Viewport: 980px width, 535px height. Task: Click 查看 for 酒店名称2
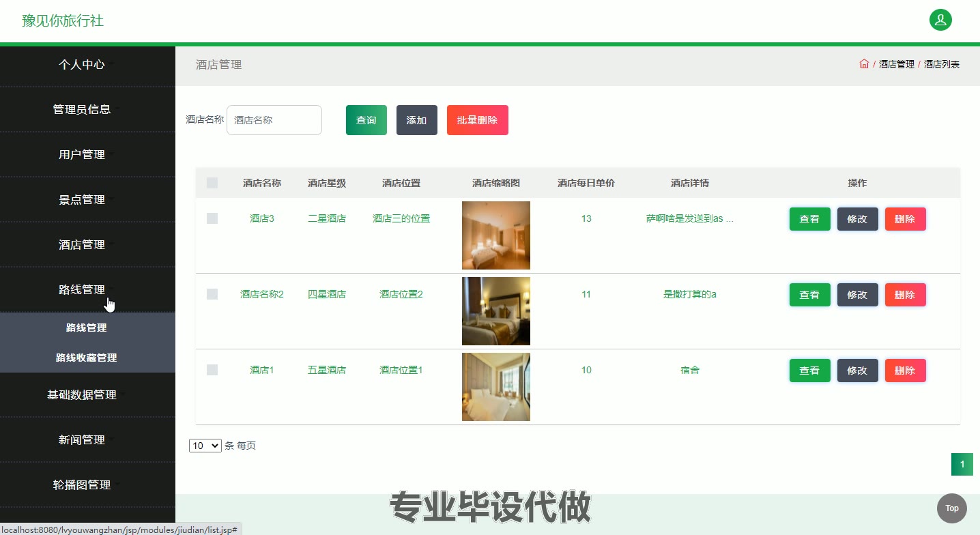[810, 295]
